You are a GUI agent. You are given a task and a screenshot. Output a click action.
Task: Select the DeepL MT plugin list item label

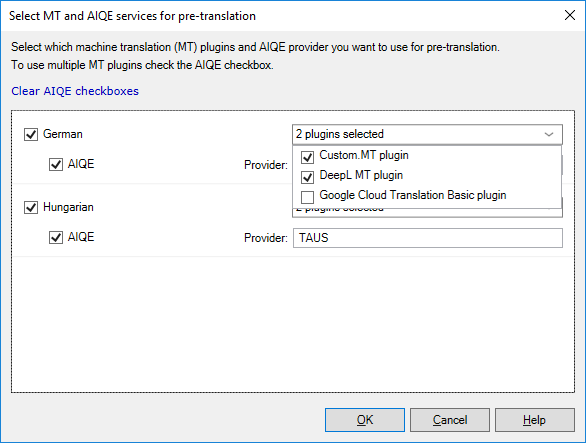pyautogui.click(x=361, y=175)
